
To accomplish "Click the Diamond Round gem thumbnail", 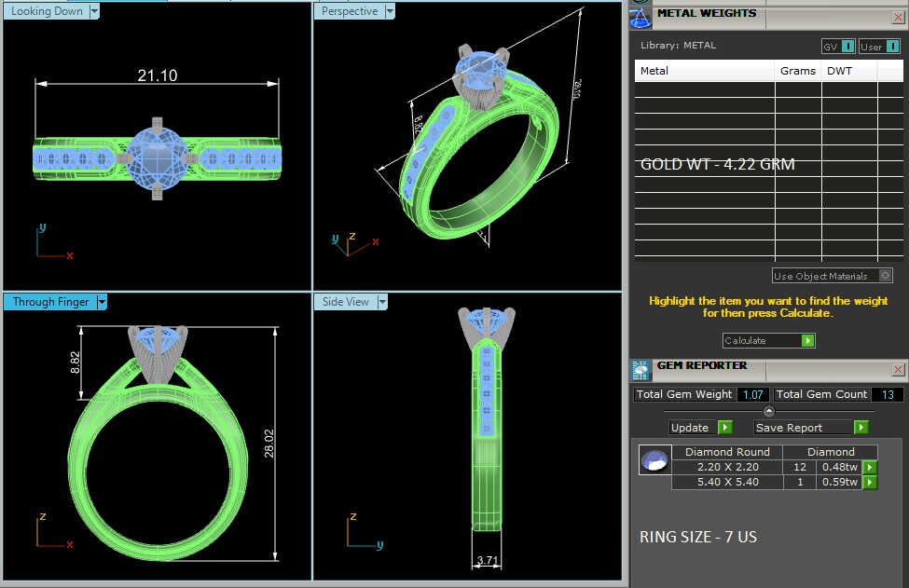I will click(x=654, y=459).
